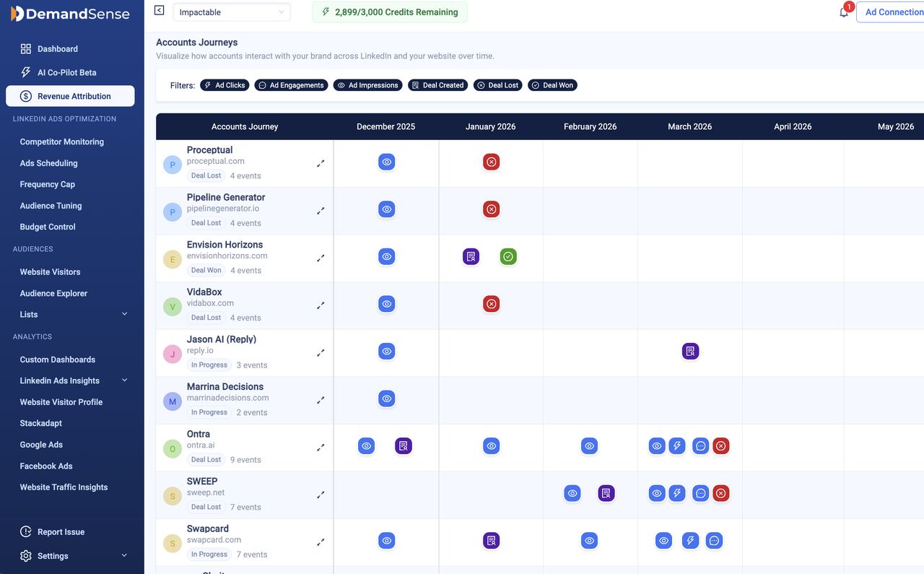Open Budget Control page
The height and width of the screenshot is (574, 924).
[x=48, y=227]
